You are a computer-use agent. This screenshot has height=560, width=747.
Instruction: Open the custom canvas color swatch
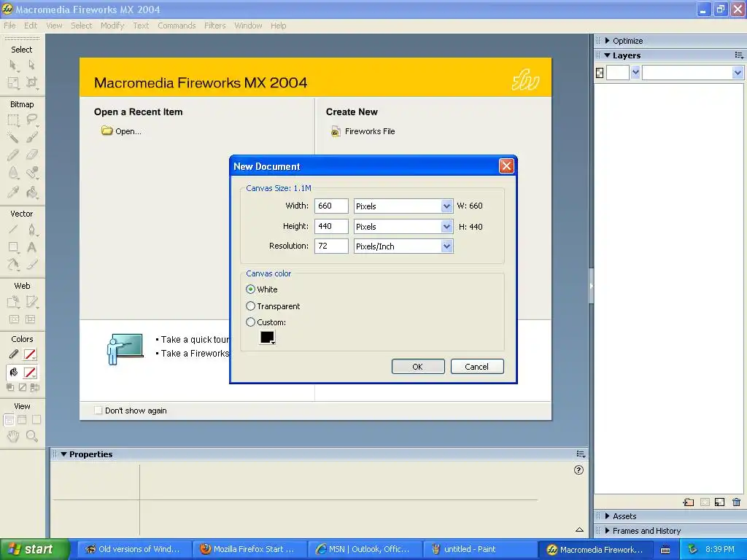267,337
